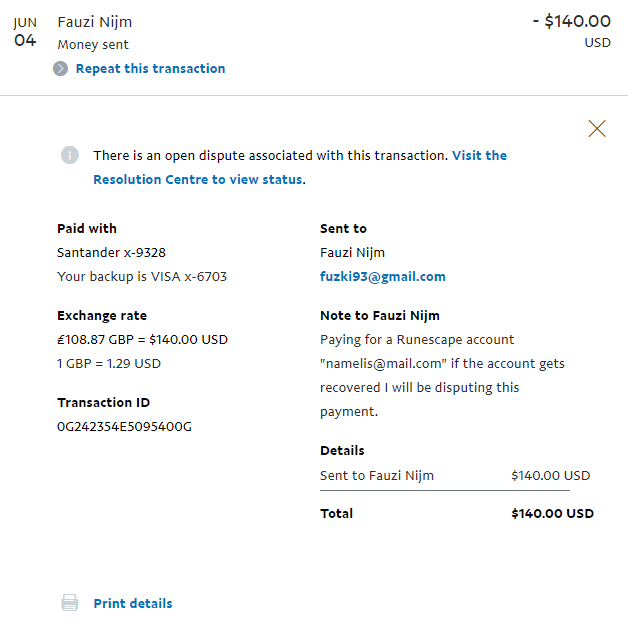Open the Print details link
Viewport: 628px width, 630px height.
[132, 604]
